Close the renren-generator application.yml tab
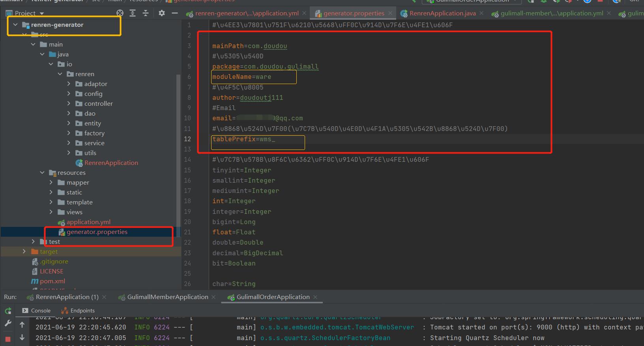644x346 pixels. pos(304,13)
